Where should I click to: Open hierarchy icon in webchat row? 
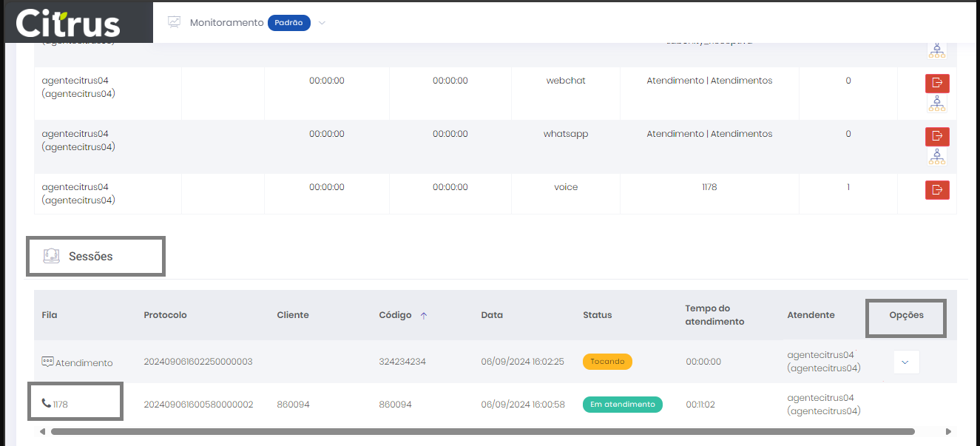point(937,104)
